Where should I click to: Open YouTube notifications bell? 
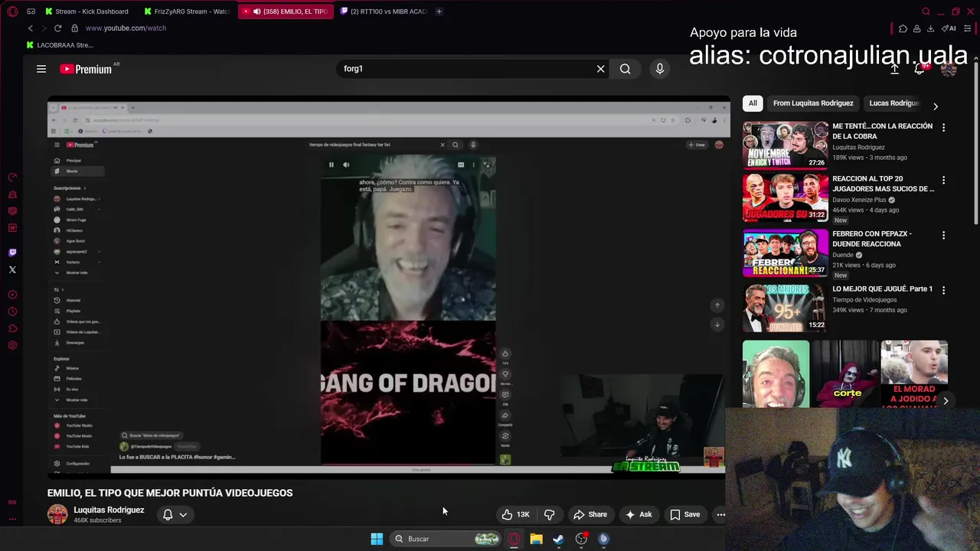click(x=920, y=69)
